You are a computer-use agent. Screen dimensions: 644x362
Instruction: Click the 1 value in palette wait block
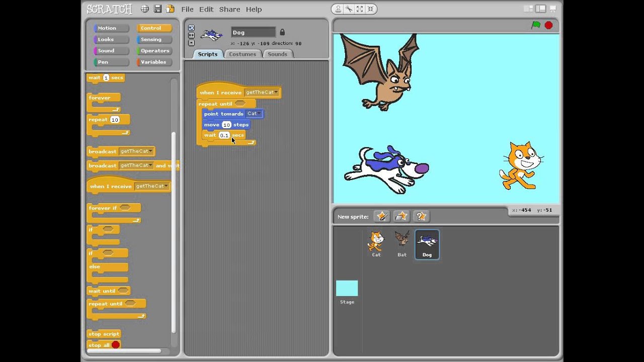[x=106, y=77]
